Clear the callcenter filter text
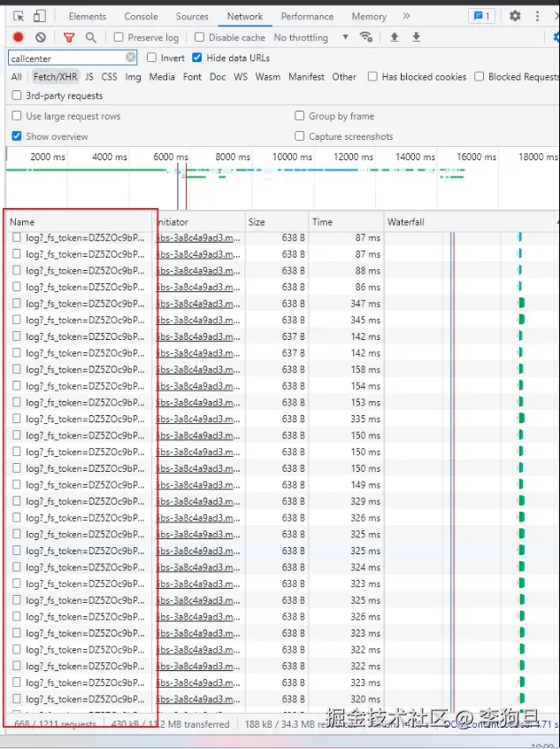The height and width of the screenshot is (749, 560). tap(130, 58)
